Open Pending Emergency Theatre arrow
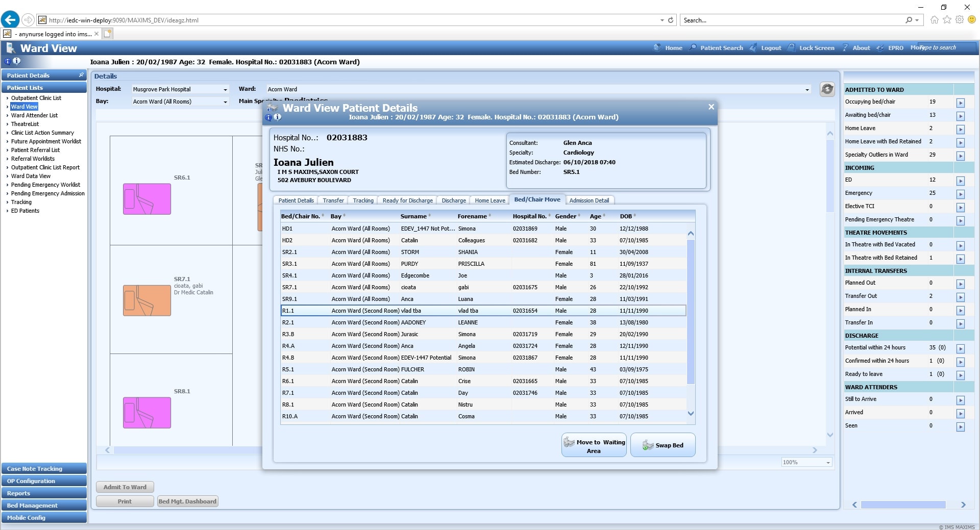The image size is (980, 530). pyautogui.click(x=960, y=221)
